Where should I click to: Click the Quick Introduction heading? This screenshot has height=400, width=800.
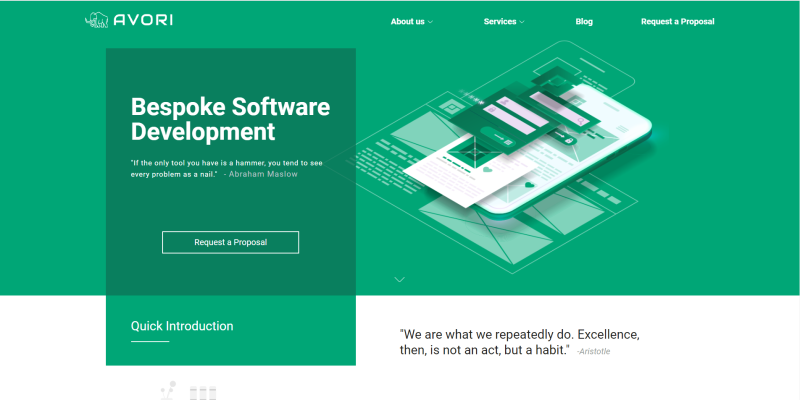tap(182, 326)
